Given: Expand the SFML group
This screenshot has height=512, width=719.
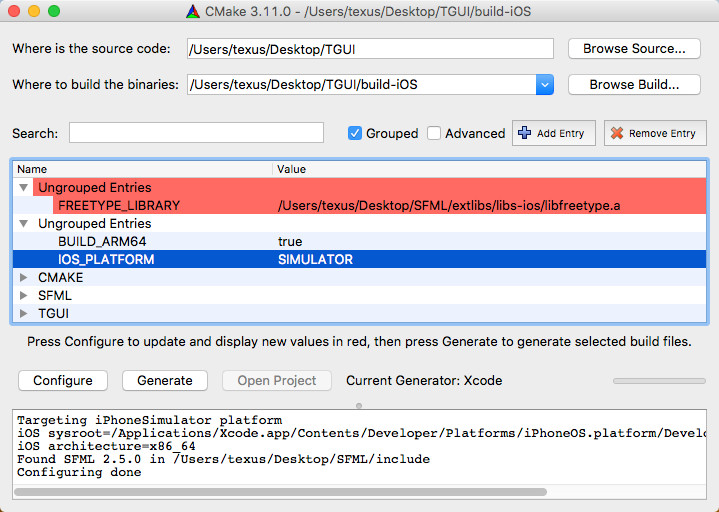Looking at the screenshot, I should pyautogui.click(x=23, y=296).
